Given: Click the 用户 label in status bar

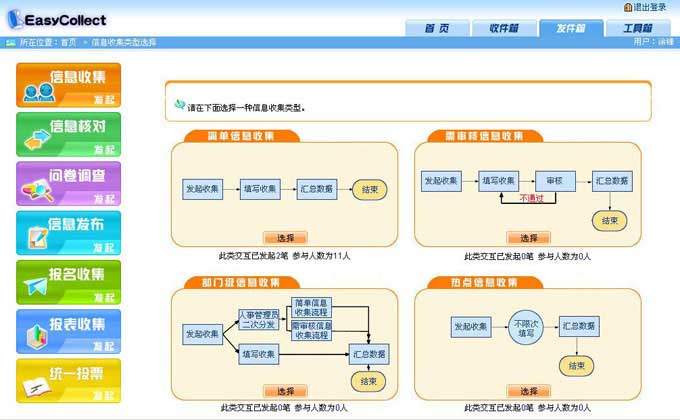Looking at the screenshot, I should pyautogui.click(x=642, y=42).
